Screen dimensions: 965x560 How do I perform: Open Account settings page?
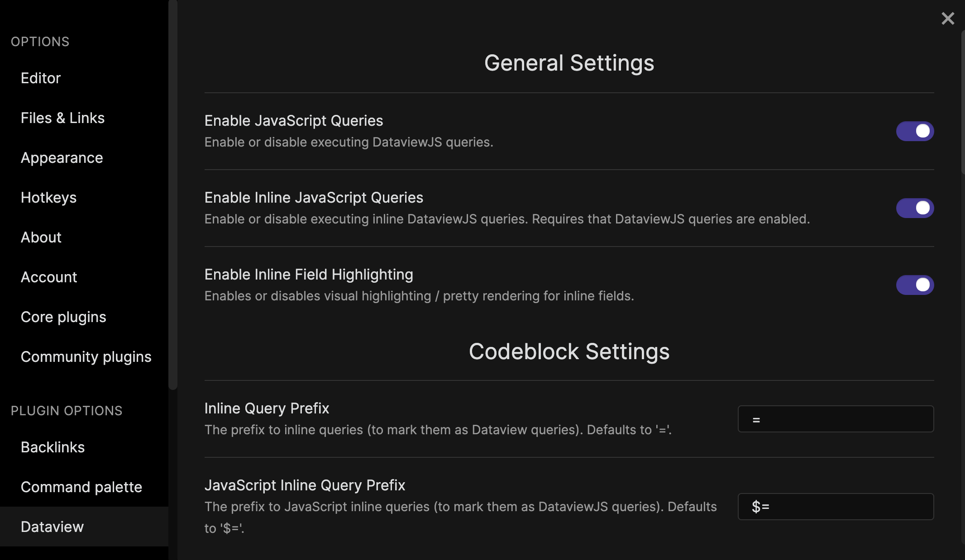point(49,277)
